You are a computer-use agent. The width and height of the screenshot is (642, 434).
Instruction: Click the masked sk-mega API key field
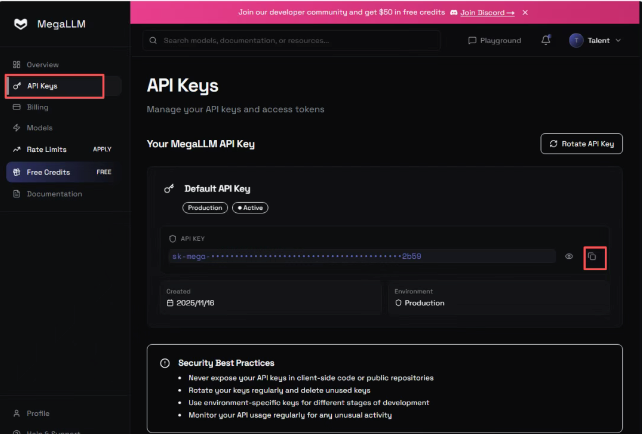(x=362, y=256)
